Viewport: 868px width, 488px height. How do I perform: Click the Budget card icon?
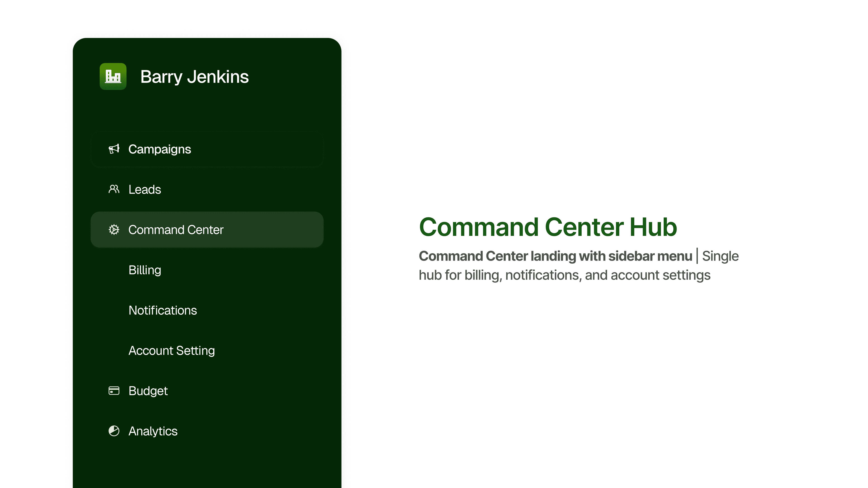click(x=114, y=391)
